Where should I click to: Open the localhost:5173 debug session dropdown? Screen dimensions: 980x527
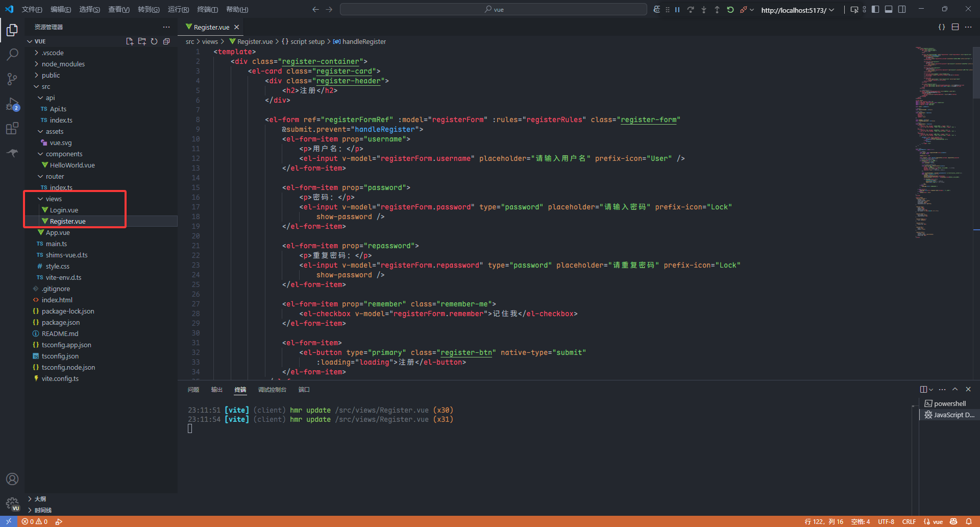click(797, 10)
